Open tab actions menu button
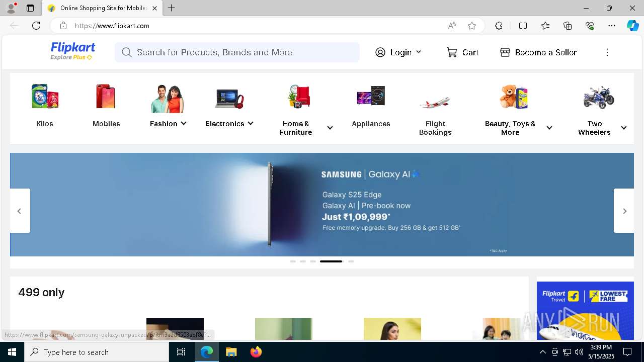This screenshot has width=644, height=362. (30, 8)
